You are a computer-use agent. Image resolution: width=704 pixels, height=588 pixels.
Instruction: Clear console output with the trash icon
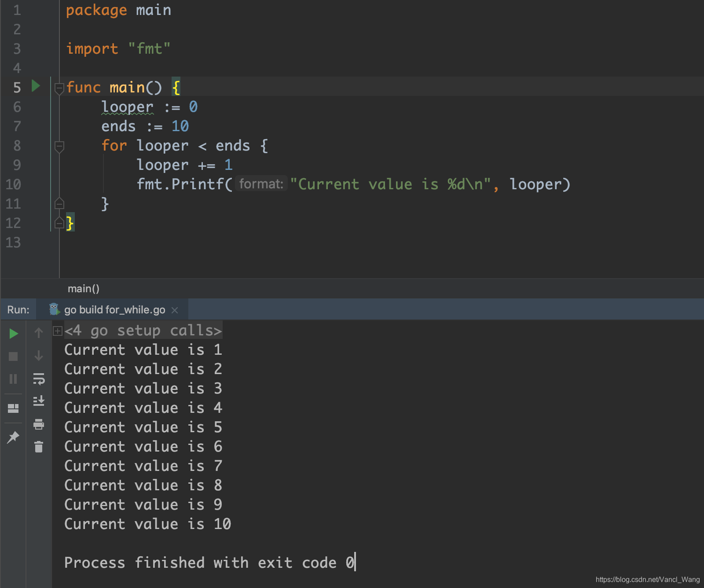coord(39,447)
